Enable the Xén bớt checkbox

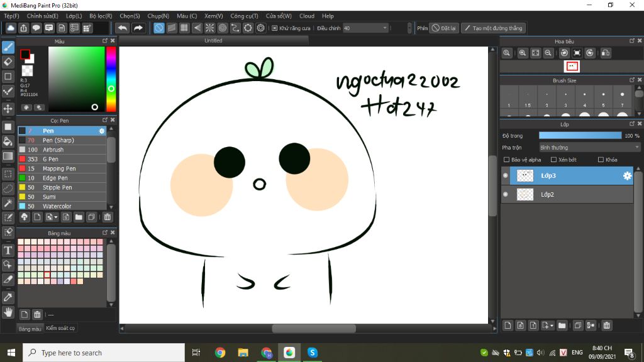(553, 160)
